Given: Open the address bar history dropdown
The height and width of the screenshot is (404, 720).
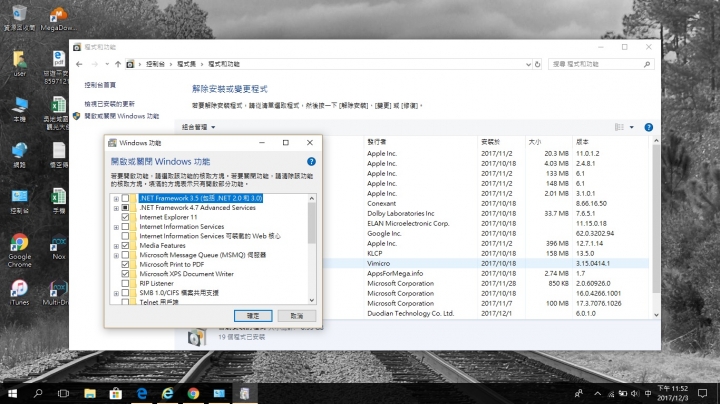Looking at the screenshot, I should (528, 64).
